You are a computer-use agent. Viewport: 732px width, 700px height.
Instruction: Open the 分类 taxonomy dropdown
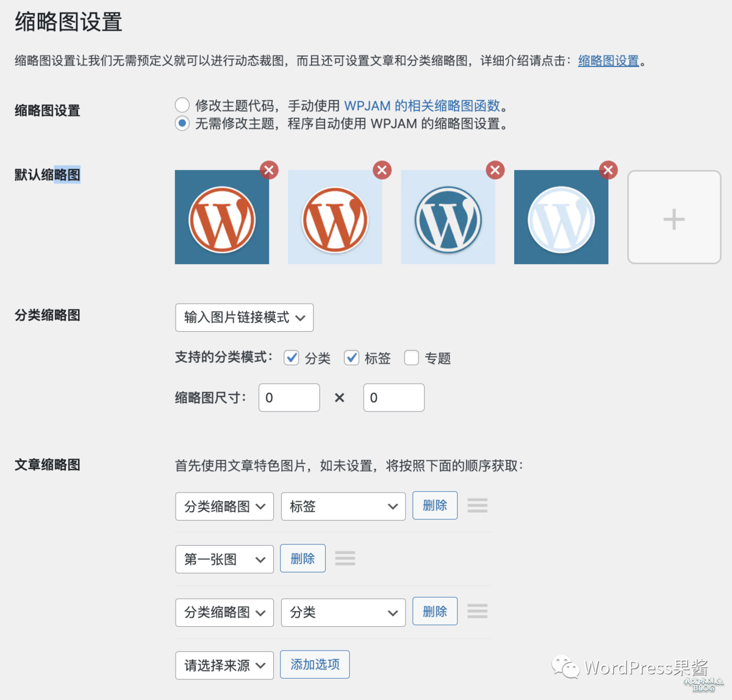tap(343, 612)
